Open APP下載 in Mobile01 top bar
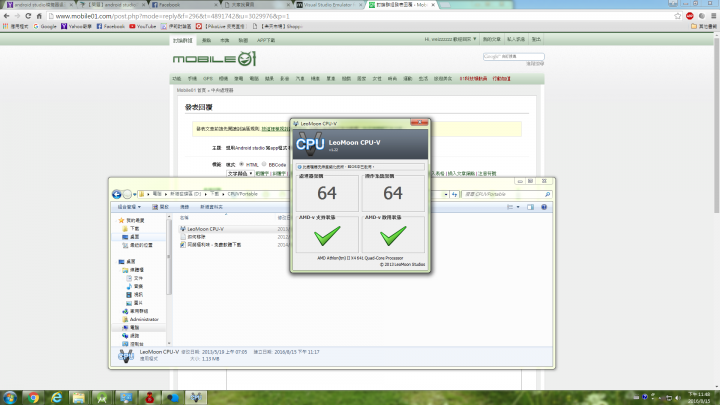The width and height of the screenshot is (720, 405). [266, 40]
